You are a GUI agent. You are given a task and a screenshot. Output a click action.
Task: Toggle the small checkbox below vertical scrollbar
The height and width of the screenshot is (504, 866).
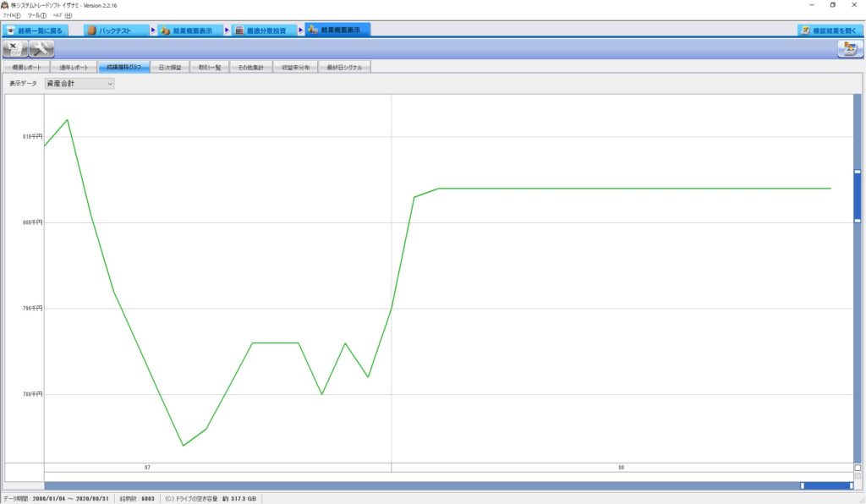[x=858, y=468]
